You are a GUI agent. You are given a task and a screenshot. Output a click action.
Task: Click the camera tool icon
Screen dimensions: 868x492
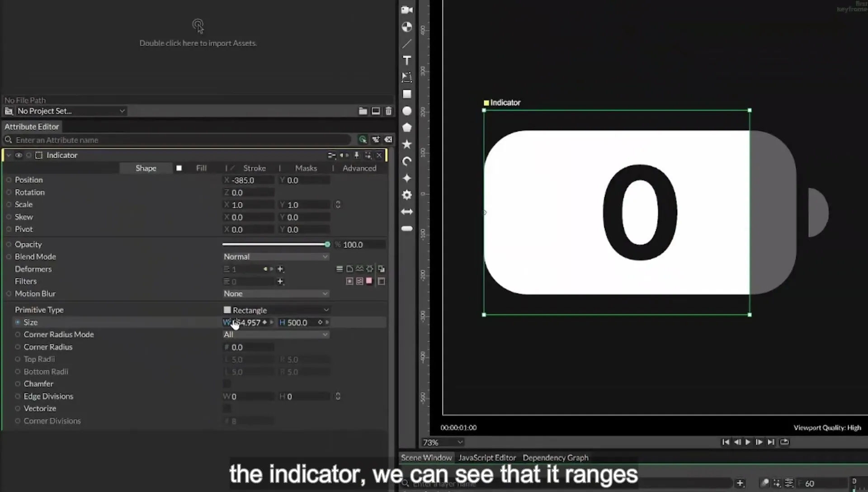point(407,10)
